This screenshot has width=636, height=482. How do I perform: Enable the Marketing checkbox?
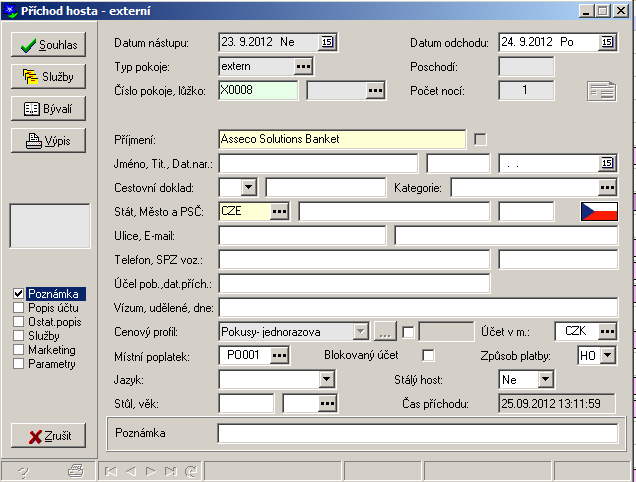click(x=18, y=350)
